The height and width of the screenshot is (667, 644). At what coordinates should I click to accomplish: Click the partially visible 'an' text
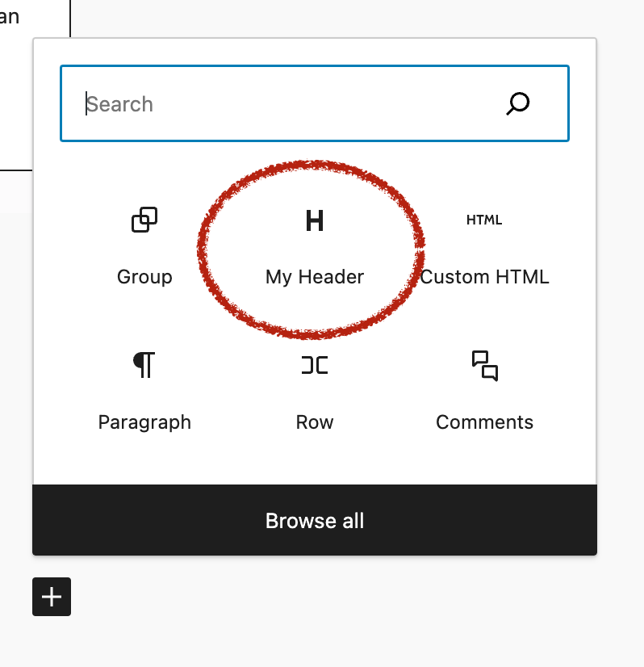(10, 16)
